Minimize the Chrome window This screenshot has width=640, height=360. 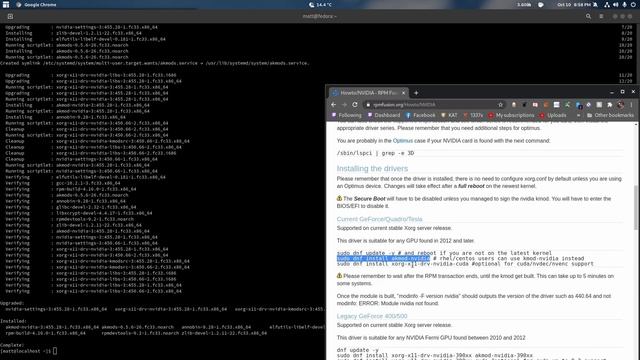[611, 92]
